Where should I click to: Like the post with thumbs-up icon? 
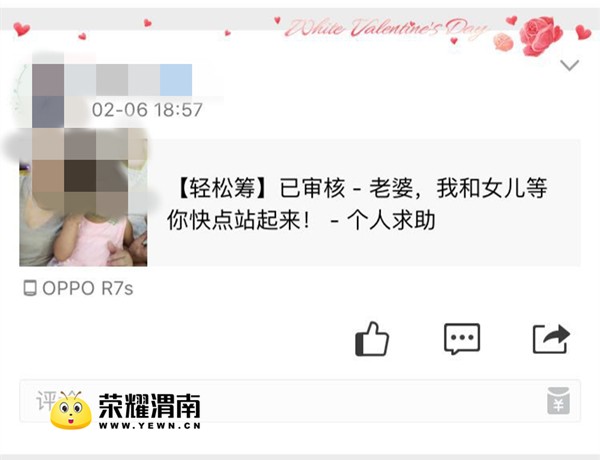pos(372,339)
